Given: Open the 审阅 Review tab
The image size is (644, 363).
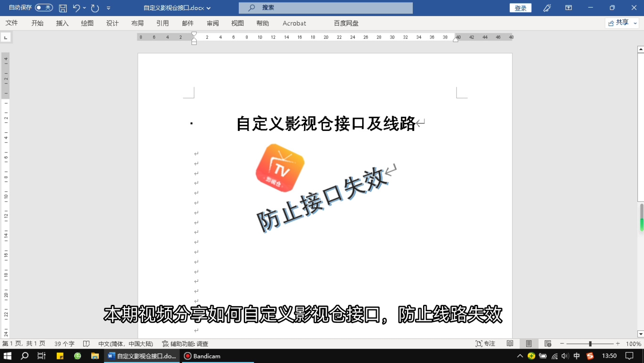Looking at the screenshot, I should pos(213,23).
